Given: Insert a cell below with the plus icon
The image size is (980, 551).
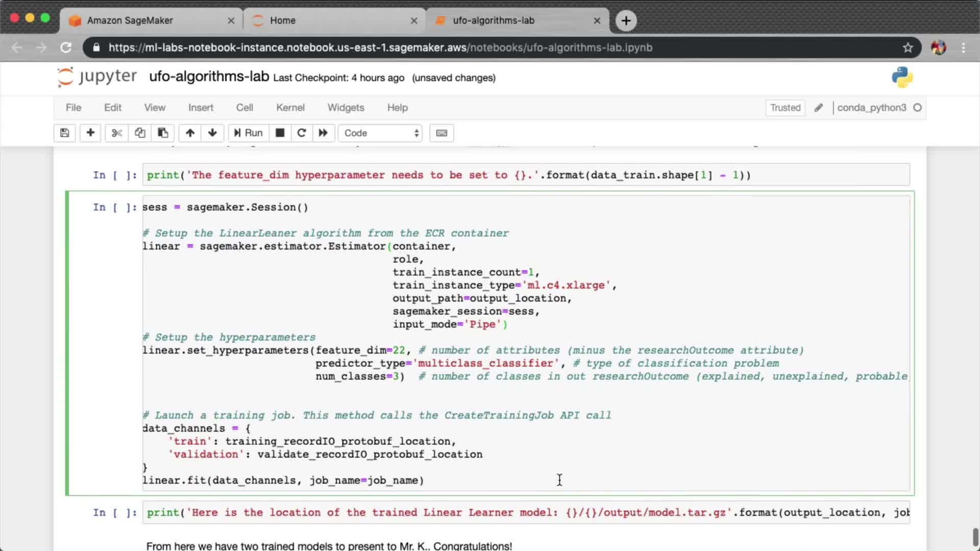Looking at the screenshot, I should pyautogui.click(x=90, y=133).
